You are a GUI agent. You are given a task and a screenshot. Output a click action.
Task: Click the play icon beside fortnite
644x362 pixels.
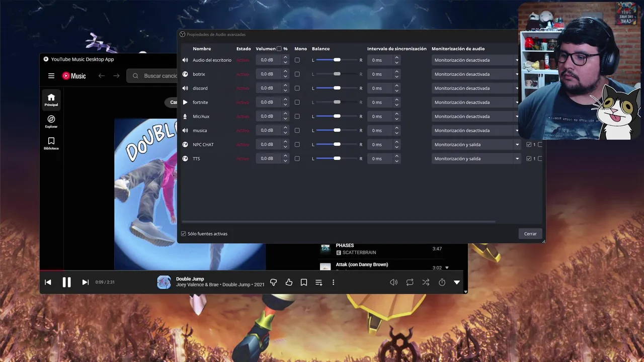[x=185, y=102]
